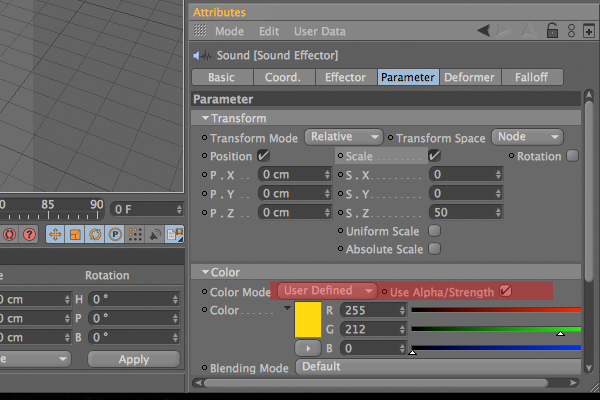Click the new panel plus icon
Image resolution: width=600 pixels, height=400 pixels.
[589, 31]
